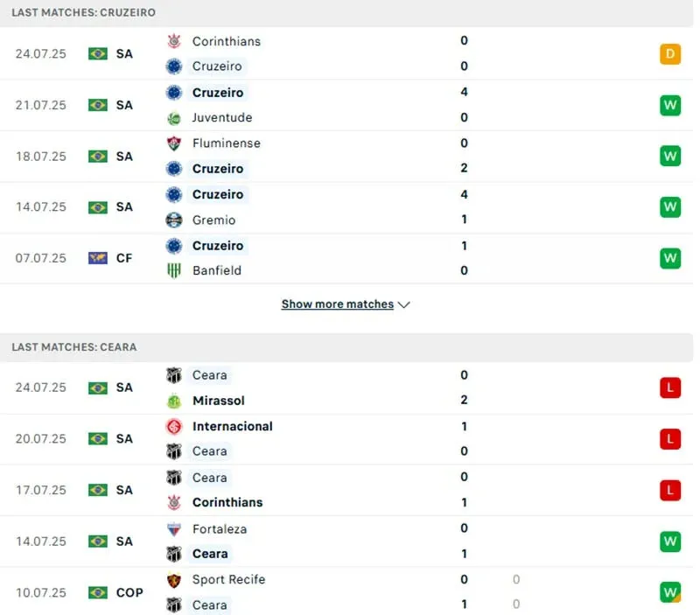Click the Internacional team crest icon

pos(174,427)
